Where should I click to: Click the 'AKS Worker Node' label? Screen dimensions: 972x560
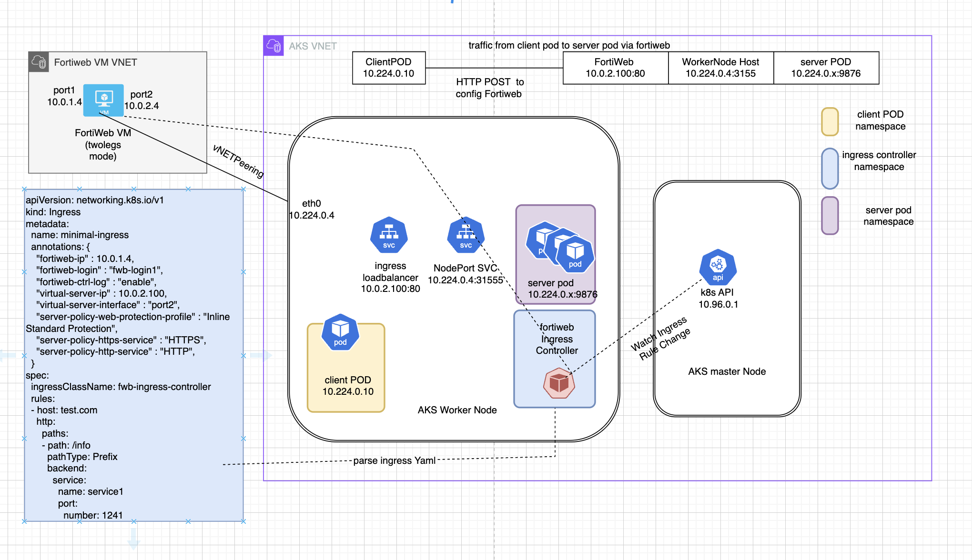(457, 410)
